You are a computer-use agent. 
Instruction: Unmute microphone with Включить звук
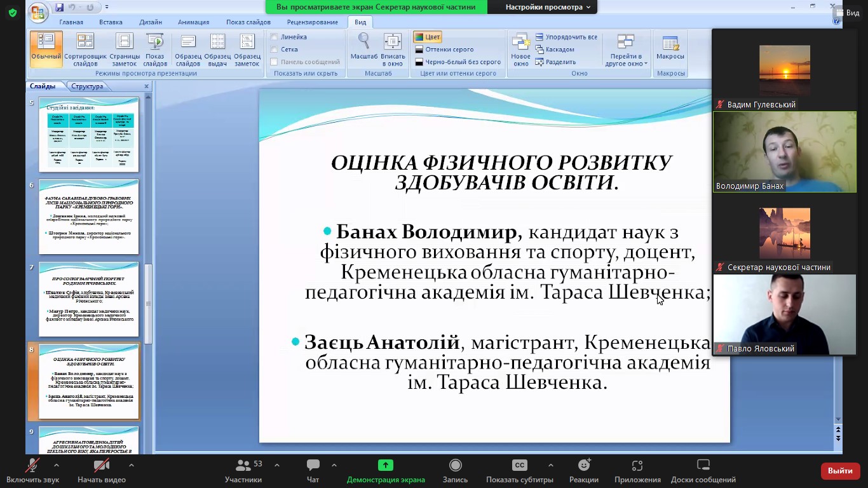[x=32, y=471]
